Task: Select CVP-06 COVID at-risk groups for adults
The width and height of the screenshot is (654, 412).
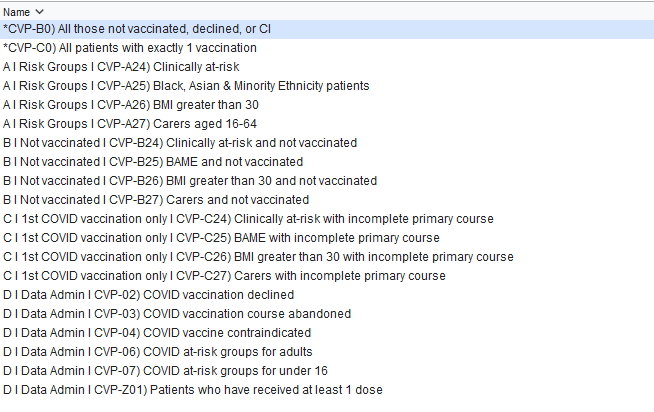Action: [x=157, y=352]
